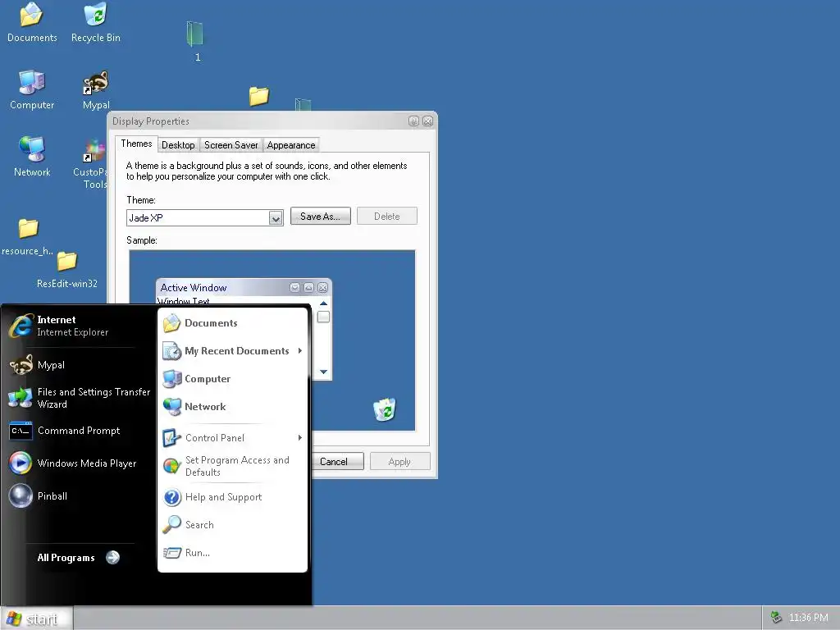Open Set Program Access and Defaults
This screenshot has height=630, width=840.
[232, 466]
